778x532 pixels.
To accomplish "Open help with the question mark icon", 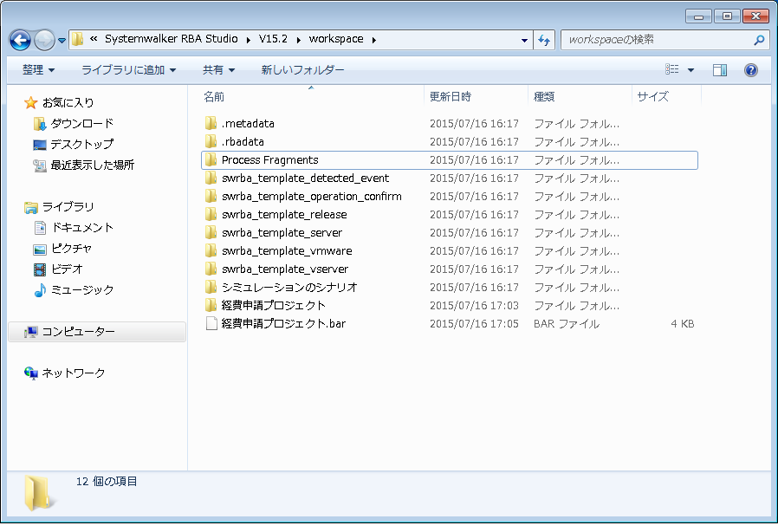I will (x=751, y=70).
